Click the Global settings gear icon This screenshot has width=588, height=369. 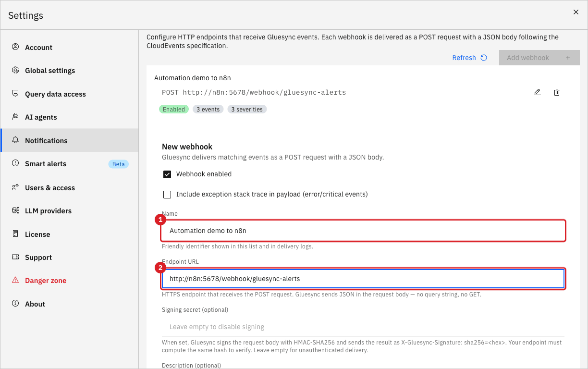(x=15, y=70)
